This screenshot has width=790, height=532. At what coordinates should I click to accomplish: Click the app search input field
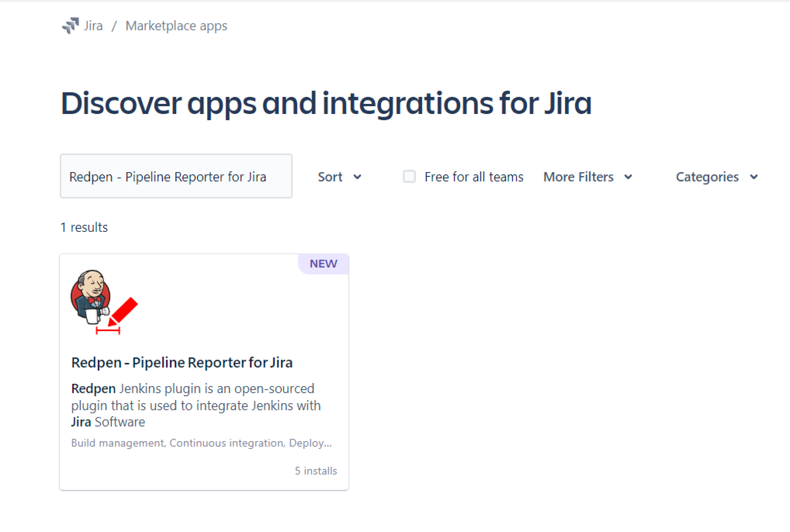click(x=176, y=176)
